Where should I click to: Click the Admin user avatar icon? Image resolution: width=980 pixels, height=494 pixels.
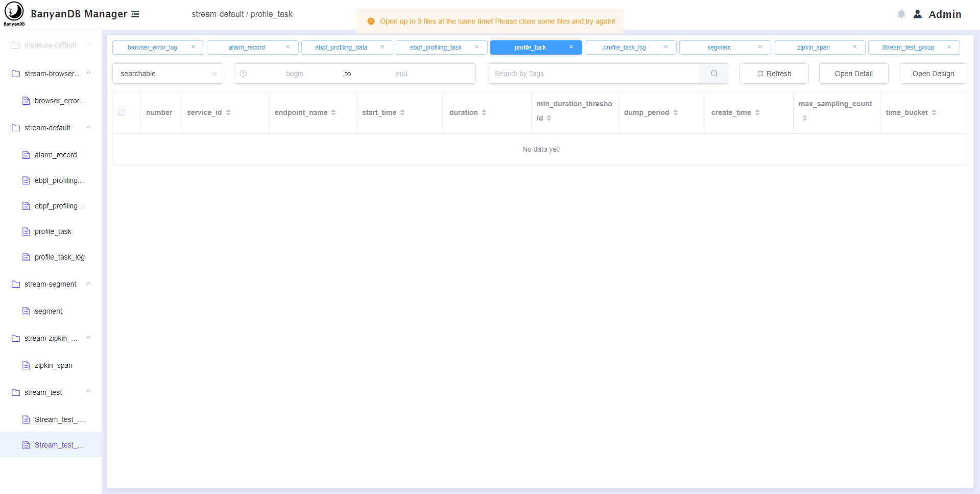(x=918, y=14)
